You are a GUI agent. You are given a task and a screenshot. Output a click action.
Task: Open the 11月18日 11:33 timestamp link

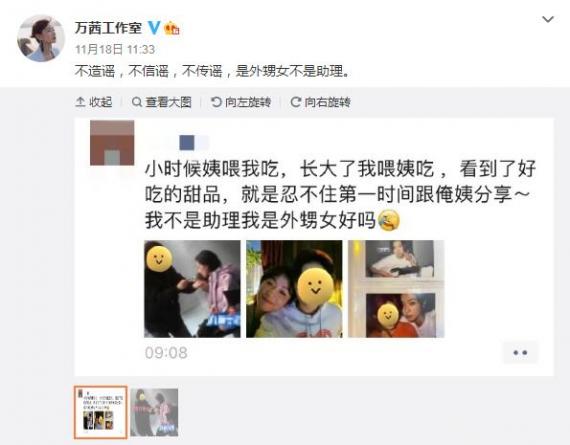115,49
